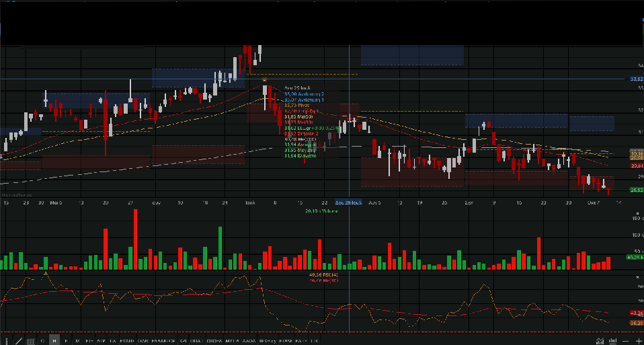Open the data table grid icon

30,341
